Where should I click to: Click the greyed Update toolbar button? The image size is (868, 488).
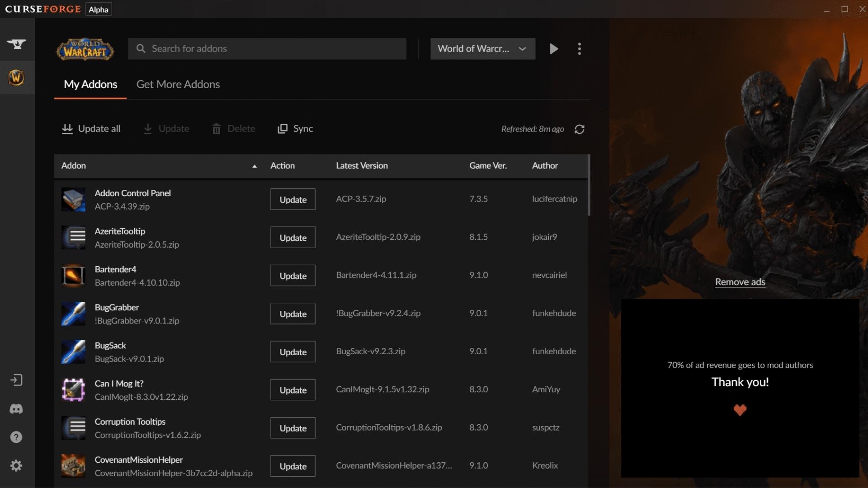pyautogui.click(x=166, y=129)
